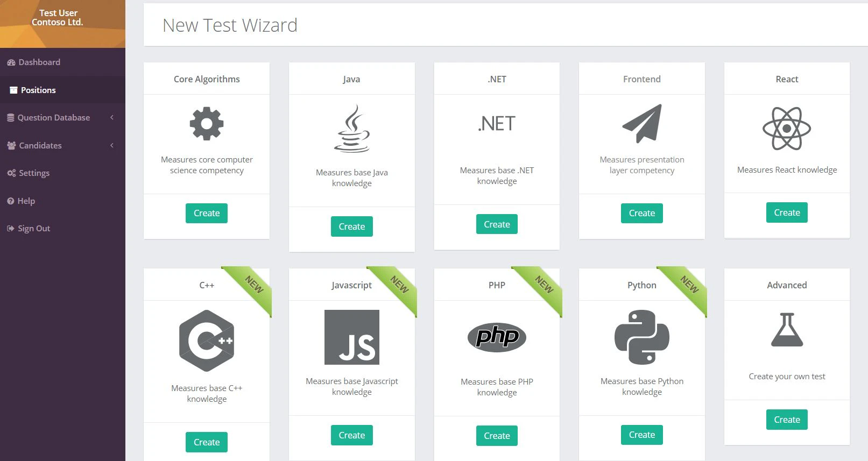This screenshot has height=461, width=868.
Task: Click the .NET card title
Action: point(497,79)
